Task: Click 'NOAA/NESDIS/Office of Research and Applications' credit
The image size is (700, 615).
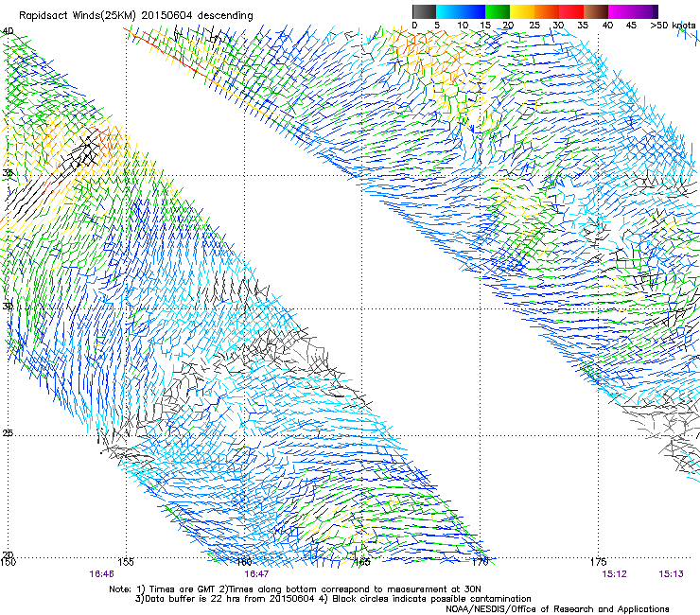Action: (557, 609)
